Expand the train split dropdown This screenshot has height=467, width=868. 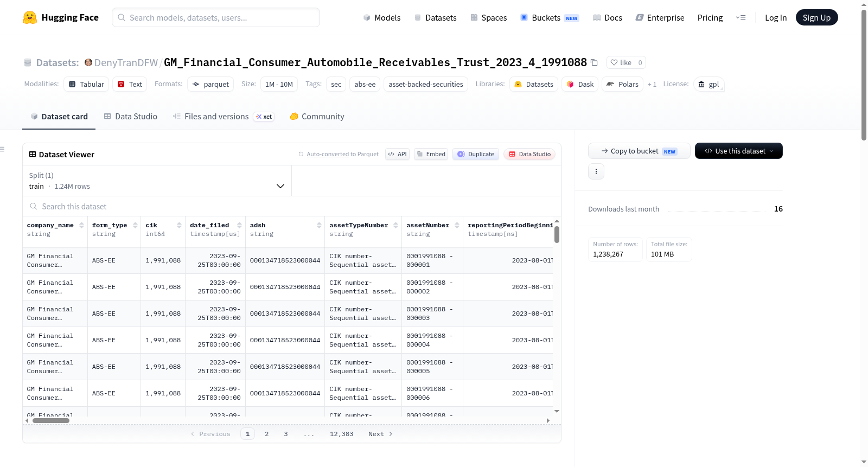tap(157, 181)
